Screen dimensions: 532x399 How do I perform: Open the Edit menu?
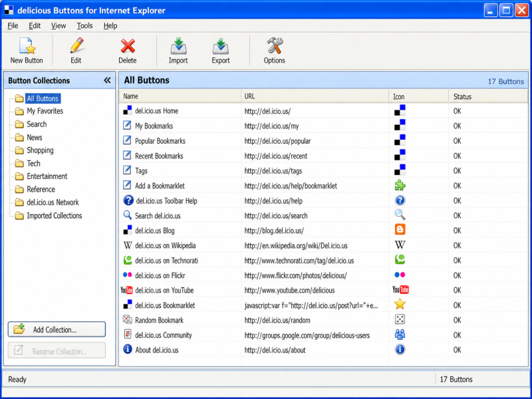(35, 26)
